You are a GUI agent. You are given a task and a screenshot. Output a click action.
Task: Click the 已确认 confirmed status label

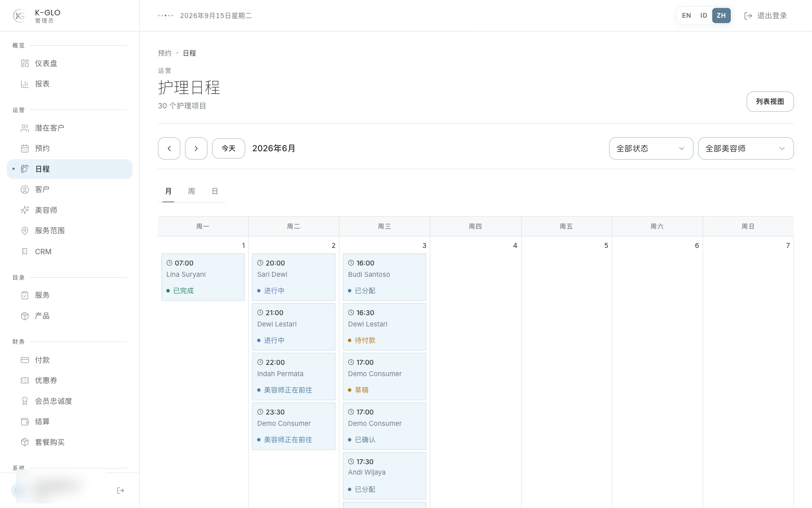[365, 440]
